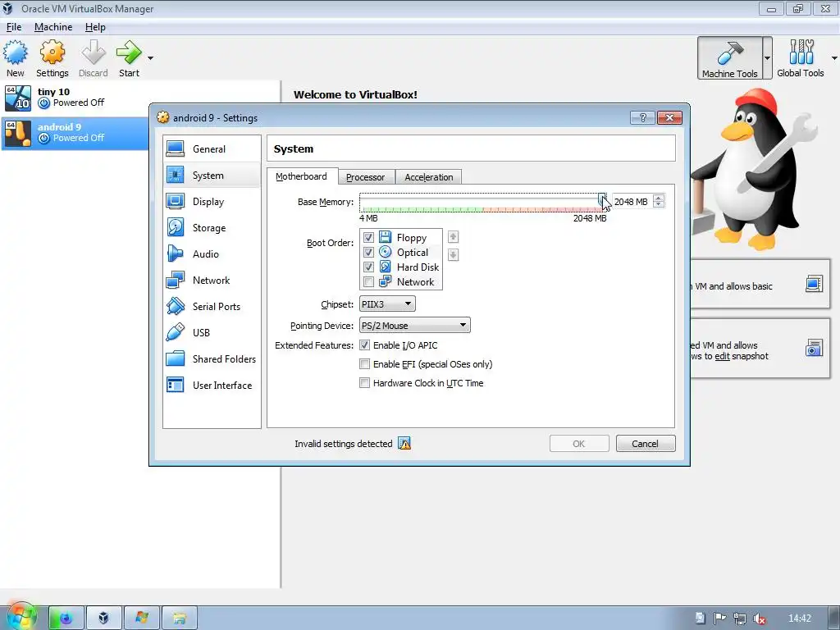The height and width of the screenshot is (630, 840).
Task: Click the taskbar clock showing 14:42
Action: pyautogui.click(x=799, y=619)
